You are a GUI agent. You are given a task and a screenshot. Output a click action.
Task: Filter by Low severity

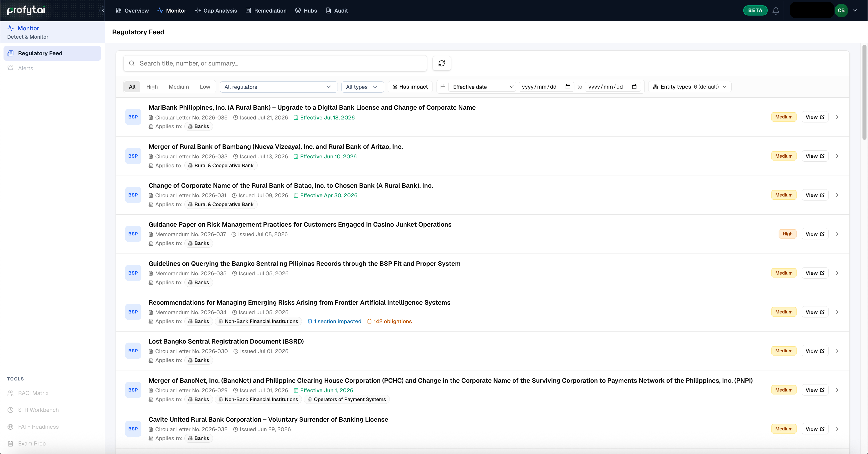pos(205,87)
